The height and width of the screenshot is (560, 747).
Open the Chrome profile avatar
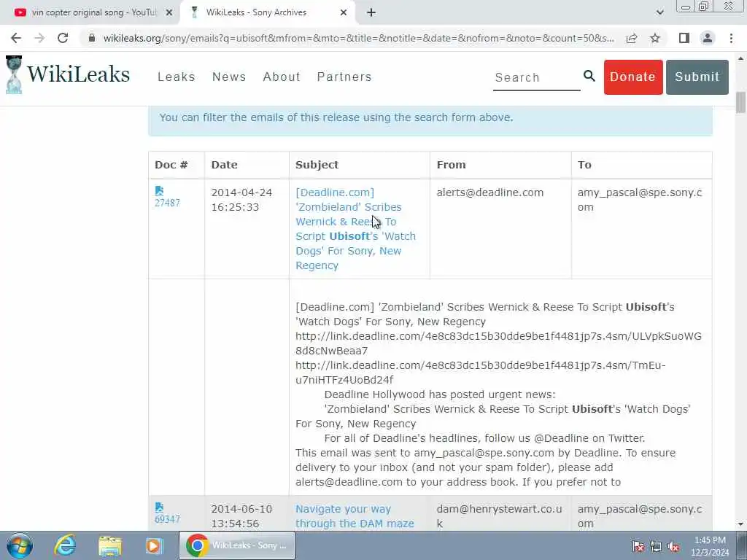708,38
